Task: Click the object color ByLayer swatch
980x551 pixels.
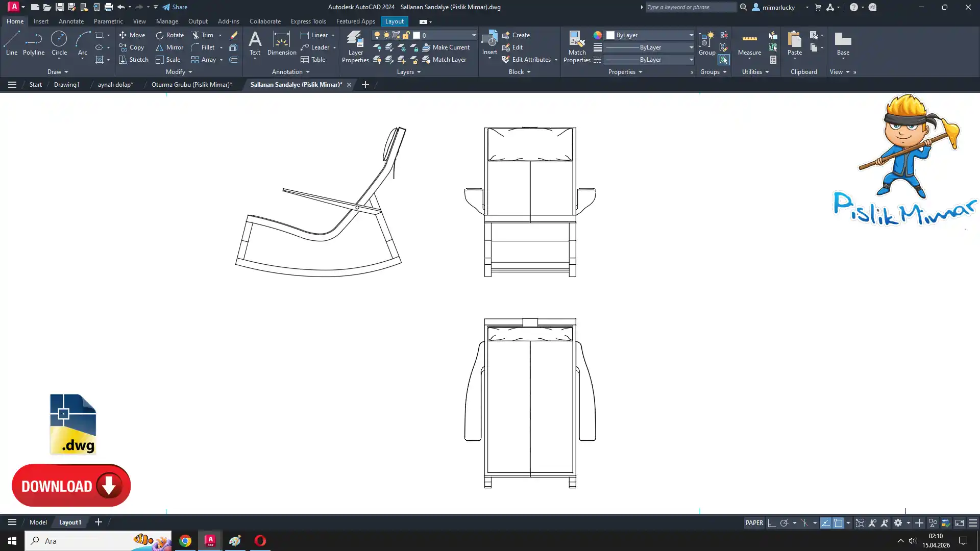Action: (610, 35)
